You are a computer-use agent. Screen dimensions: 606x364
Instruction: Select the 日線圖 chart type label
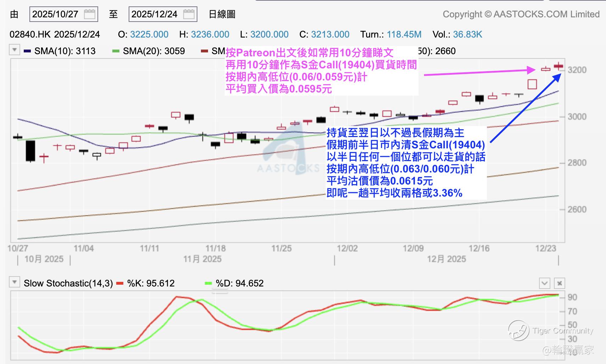pyautogui.click(x=222, y=14)
